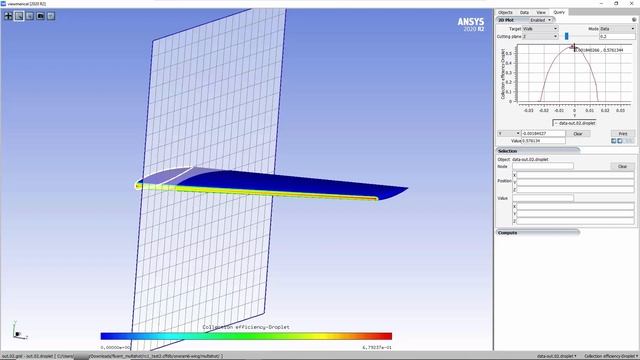Click the cutting plane position slider handle
The height and width of the screenshot is (360, 640).
click(567, 36)
